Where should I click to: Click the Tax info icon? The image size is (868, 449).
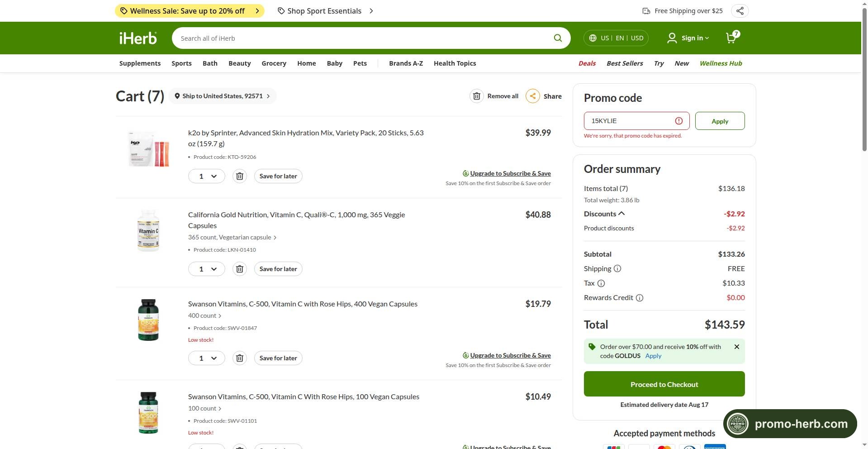[601, 283]
